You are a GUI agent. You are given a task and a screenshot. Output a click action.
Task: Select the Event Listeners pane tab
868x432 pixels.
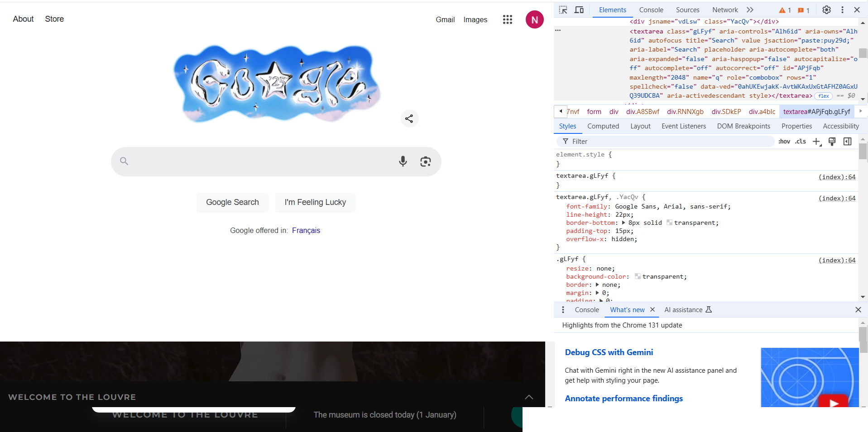click(684, 126)
